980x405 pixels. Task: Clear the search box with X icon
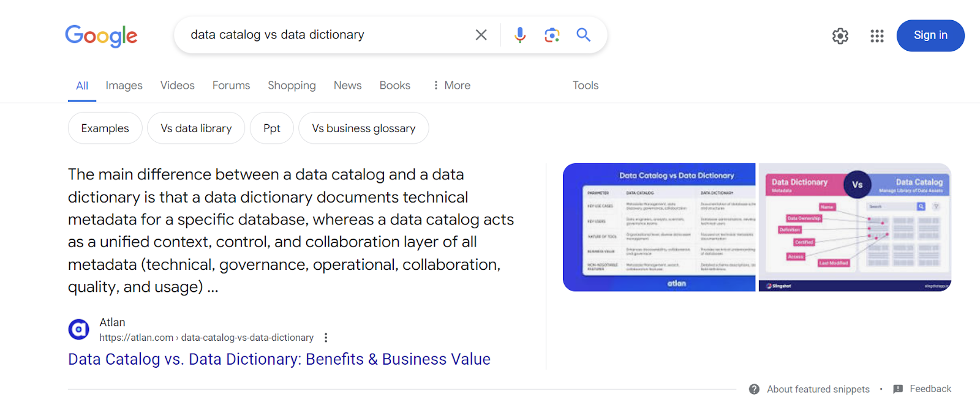[x=481, y=35]
